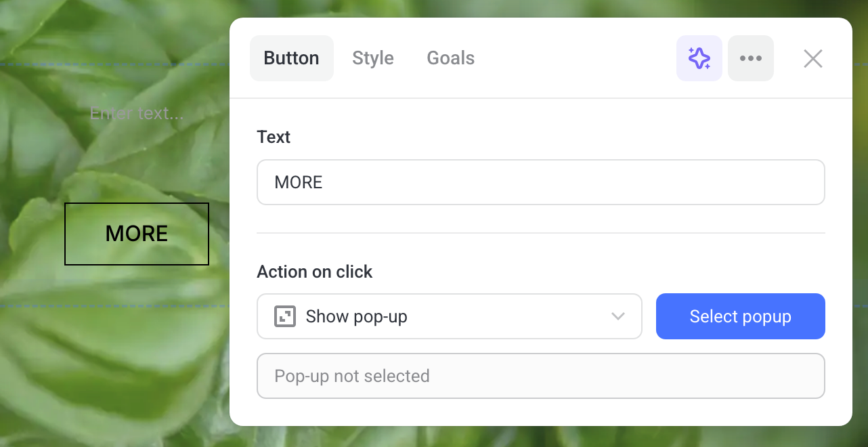Expand the action dropdown via its chevron arrow

617,316
